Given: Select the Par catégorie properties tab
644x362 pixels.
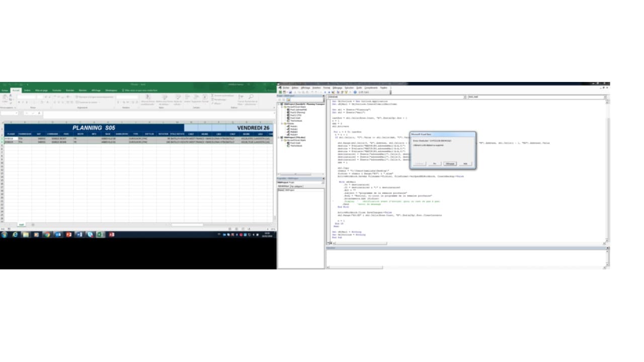Looking at the screenshot, I should tap(296, 186).
